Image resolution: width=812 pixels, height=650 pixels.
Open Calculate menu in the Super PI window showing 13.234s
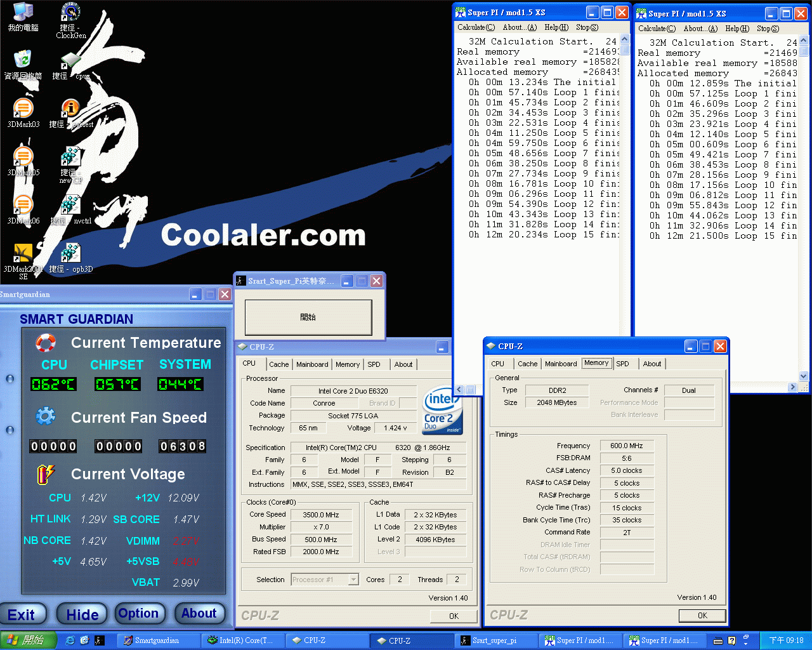point(476,27)
